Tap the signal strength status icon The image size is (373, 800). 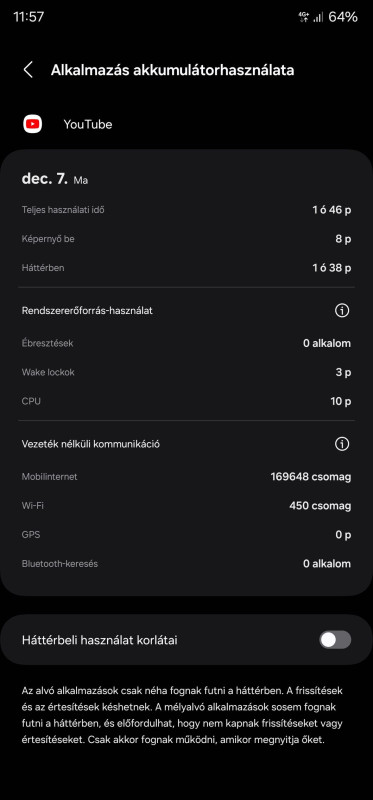(x=318, y=17)
